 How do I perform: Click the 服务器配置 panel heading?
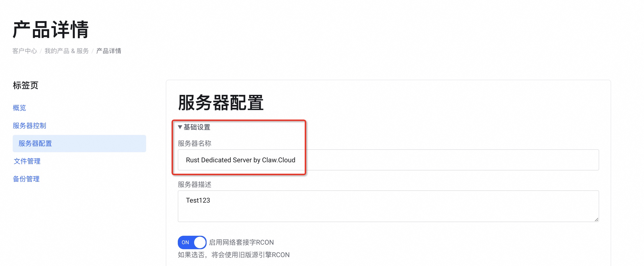coord(221,103)
